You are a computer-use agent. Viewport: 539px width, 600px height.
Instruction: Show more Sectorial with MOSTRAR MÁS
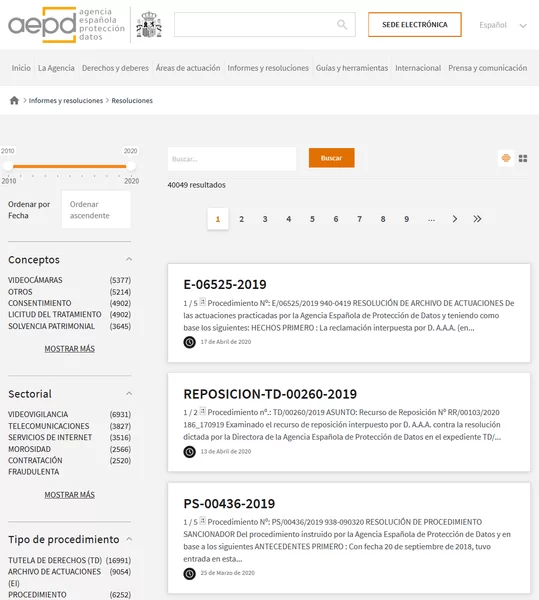point(70,495)
